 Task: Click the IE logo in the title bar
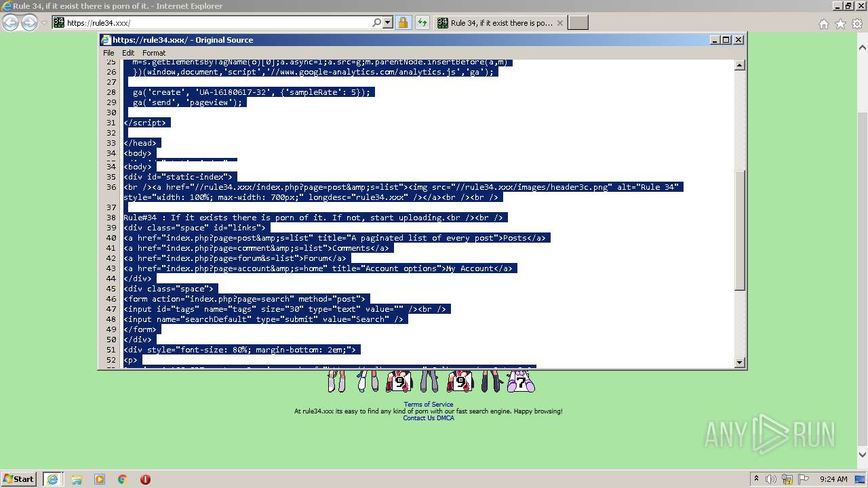(6, 5)
